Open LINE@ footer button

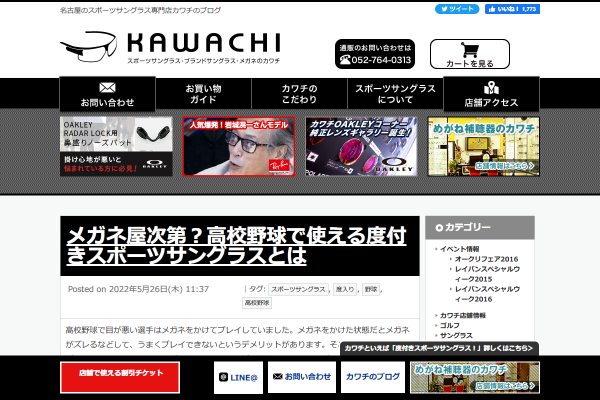(x=238, y=377)
